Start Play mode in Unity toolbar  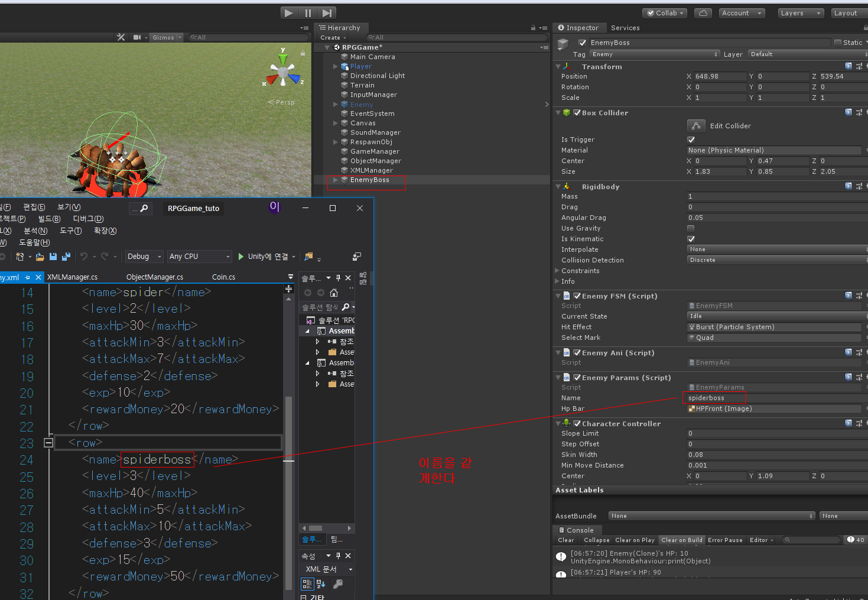pos(288,12)
